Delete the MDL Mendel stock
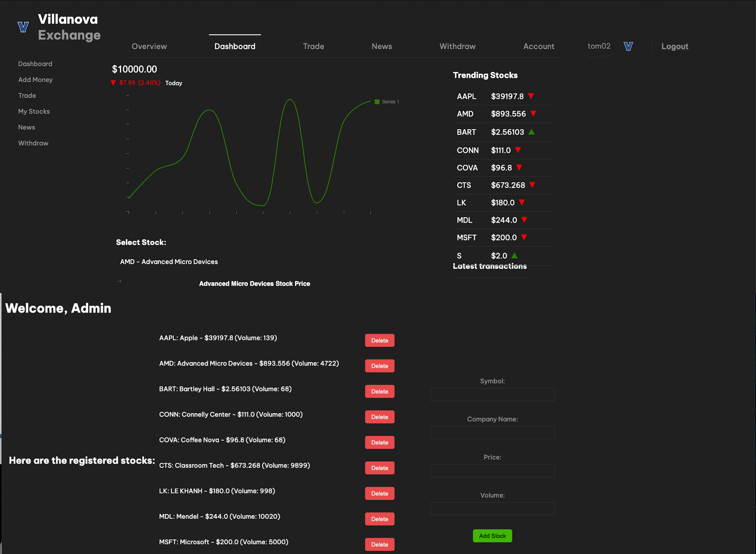Viewport: 756px width, 554px height. click(x=380, y=519)
